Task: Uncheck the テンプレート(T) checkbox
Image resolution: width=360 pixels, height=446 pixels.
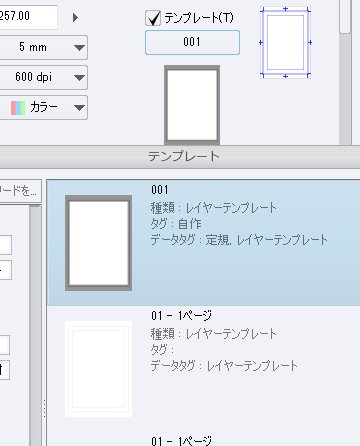Action: pos(153,18)
